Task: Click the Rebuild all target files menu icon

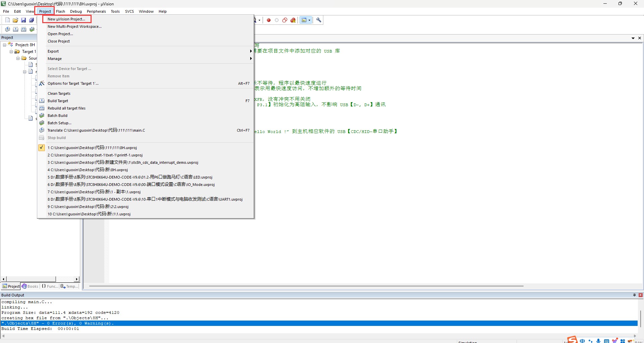Action: pos(42,108)
